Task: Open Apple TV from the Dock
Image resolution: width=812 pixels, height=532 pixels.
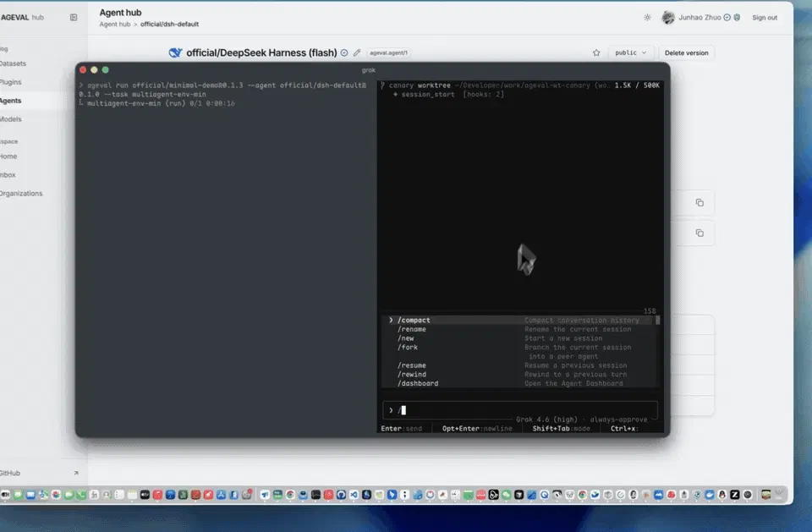Action: pos(145,495)
